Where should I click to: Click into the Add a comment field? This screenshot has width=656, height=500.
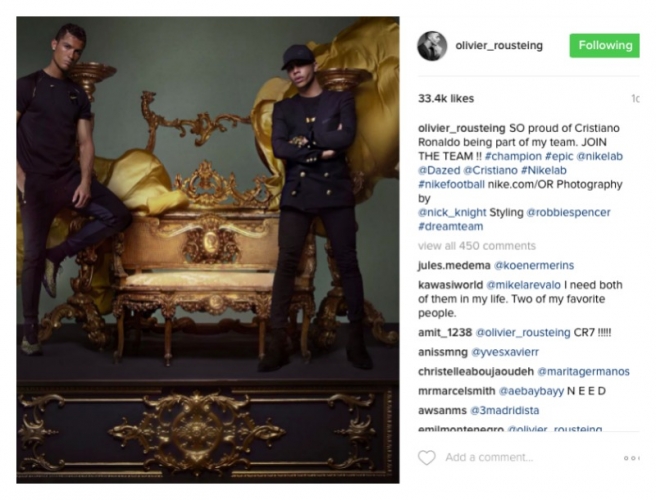tap(489, 457)
